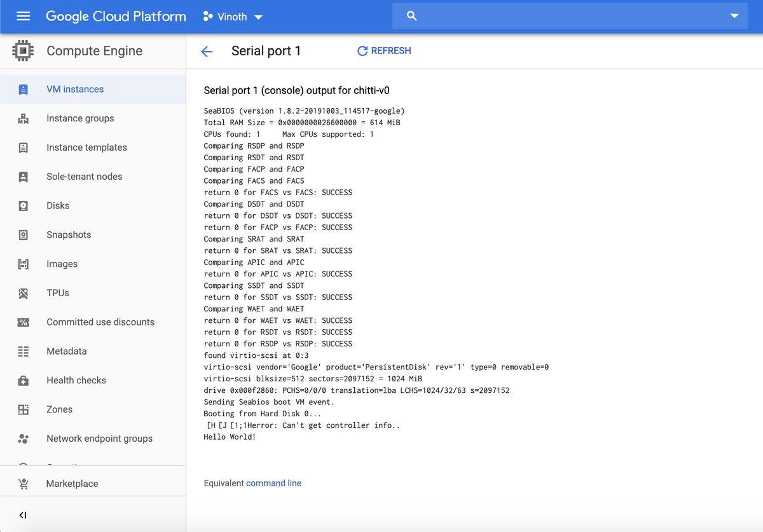Open the Disks page

click(x=58, y=206)
